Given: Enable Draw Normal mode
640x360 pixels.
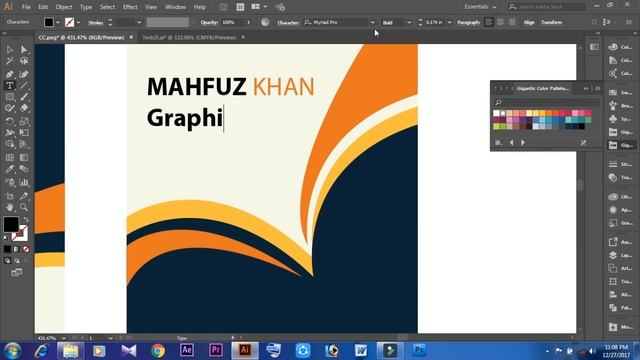Looking at the screenshot, I should 7,260.
